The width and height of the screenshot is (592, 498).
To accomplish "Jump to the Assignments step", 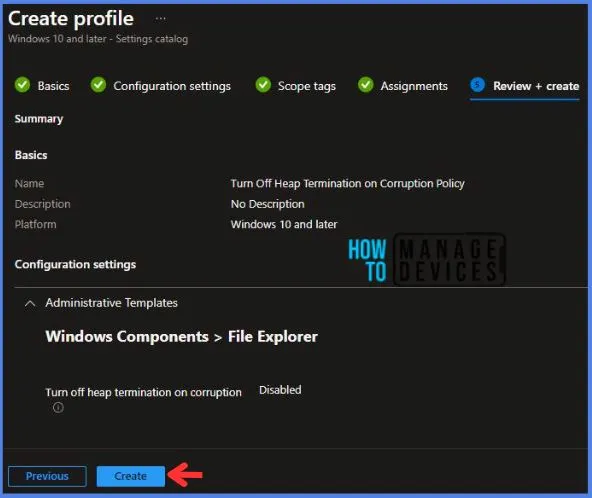I will 414,86.
